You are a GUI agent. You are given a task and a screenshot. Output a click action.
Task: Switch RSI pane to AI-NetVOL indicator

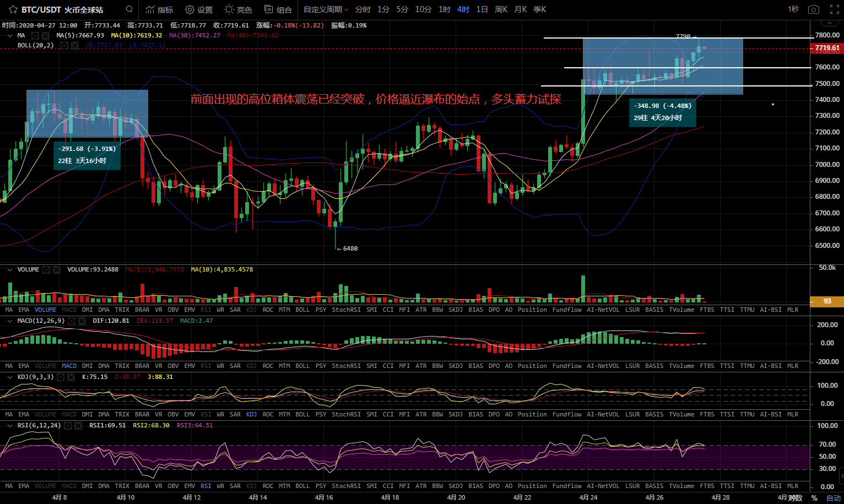coord(603,486)
